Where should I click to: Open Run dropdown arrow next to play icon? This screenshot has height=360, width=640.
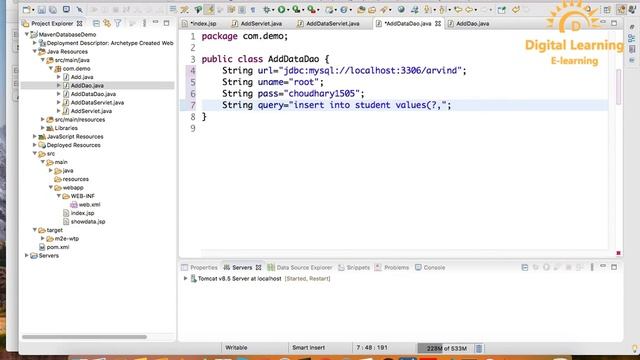(x=288, y=10)
